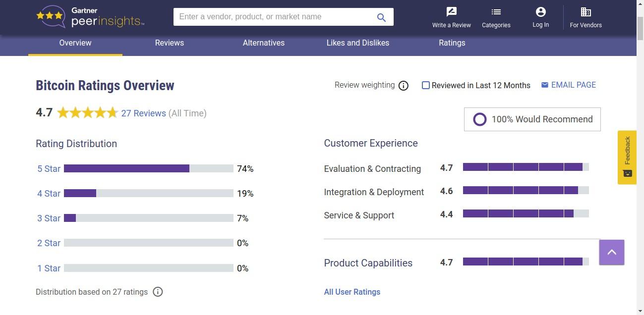644x315 pixels.
Task: Show review weighting info icon
Action: (404, 86)
